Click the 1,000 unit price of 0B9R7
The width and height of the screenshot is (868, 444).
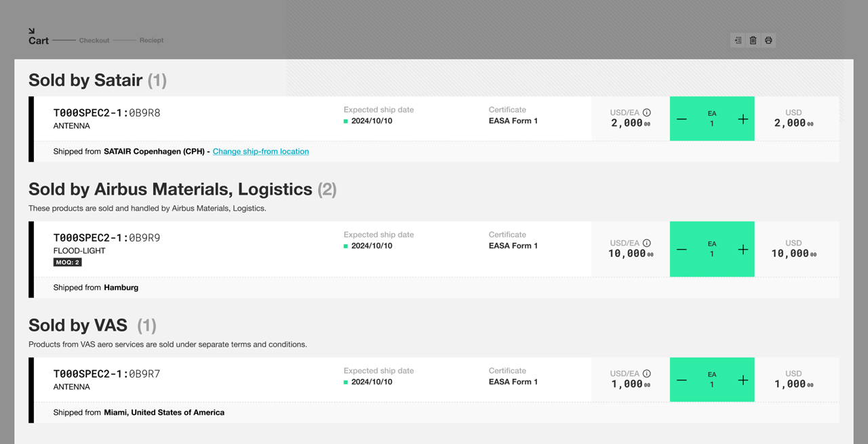click(632, 384)
